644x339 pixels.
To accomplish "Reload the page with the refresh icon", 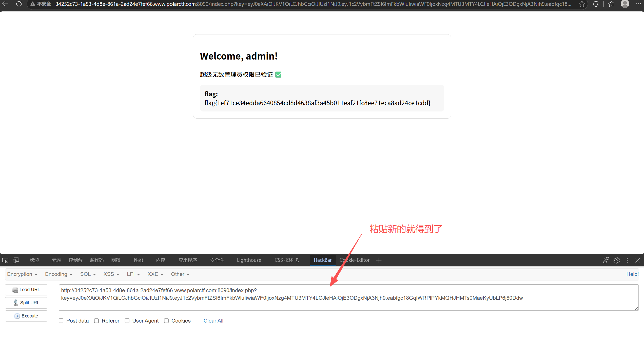I will (x=19, y=4).
